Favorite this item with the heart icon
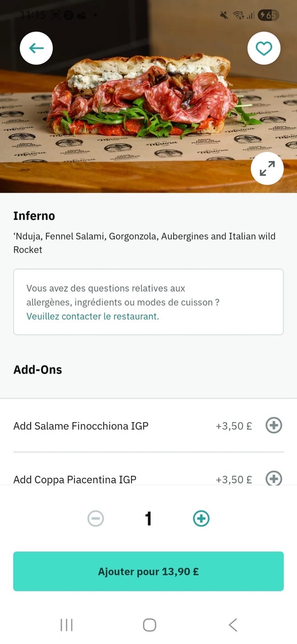 point(264,48)
